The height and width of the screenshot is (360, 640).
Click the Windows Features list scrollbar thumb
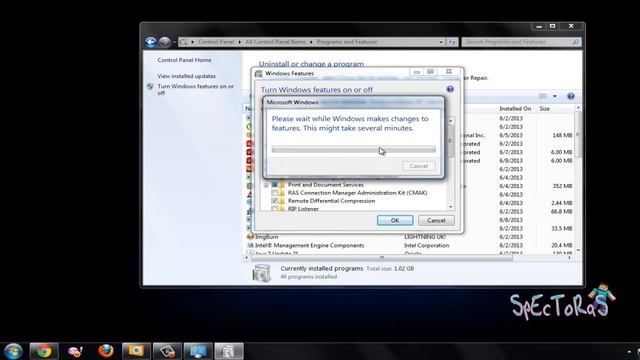click(x=451, y=141)
